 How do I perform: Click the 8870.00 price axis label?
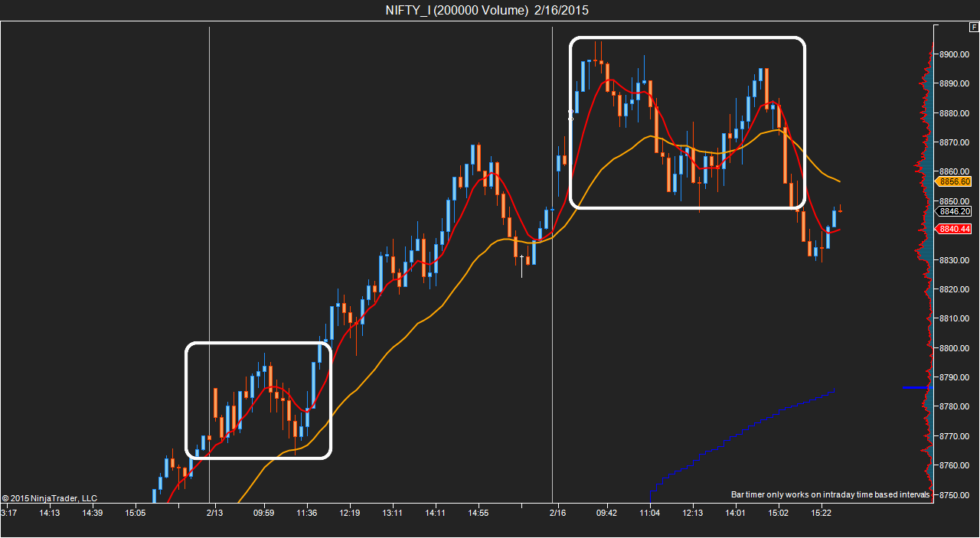tap(955, 142)
